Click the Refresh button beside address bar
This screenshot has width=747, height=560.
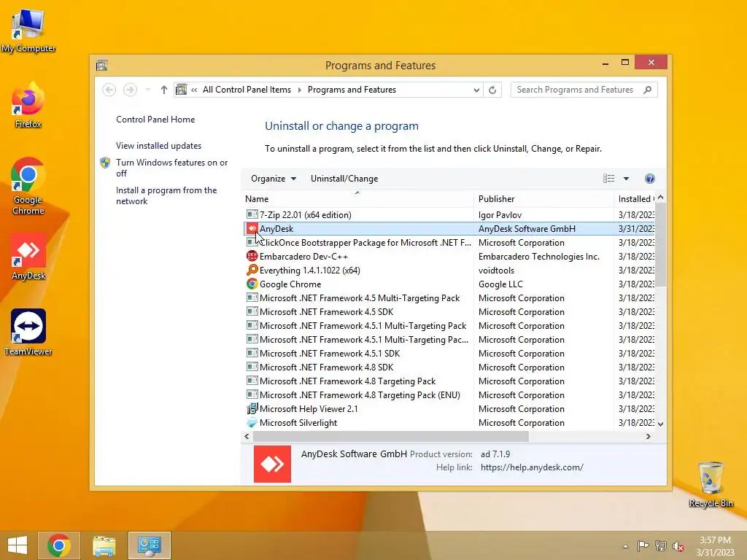coord(492,90)
